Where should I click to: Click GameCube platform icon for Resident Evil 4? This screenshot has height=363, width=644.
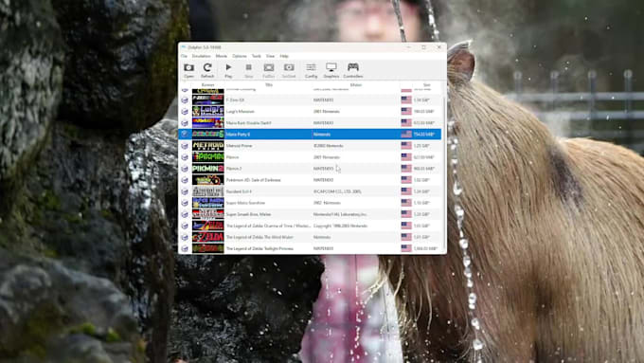pos(185,191)
